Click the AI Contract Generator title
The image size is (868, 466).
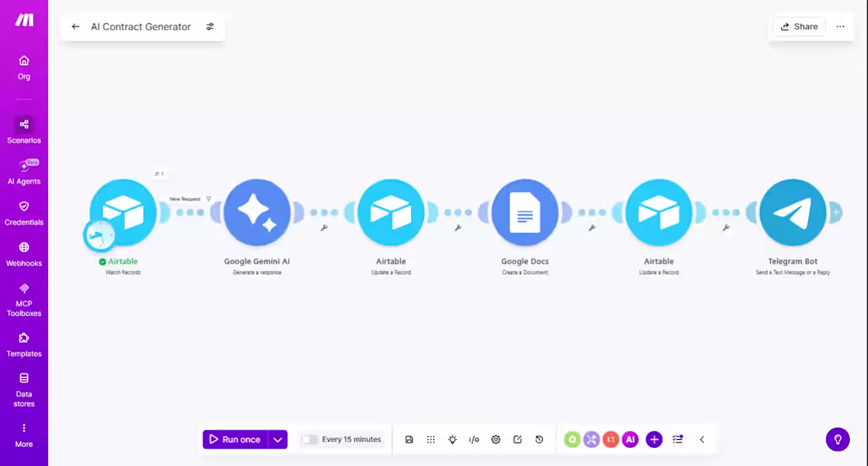[140, 27]
